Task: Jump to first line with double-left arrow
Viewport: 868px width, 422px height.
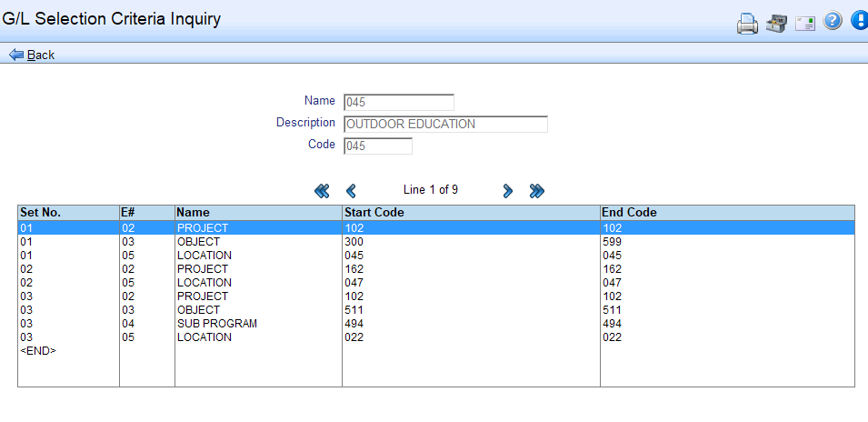Action: [322, 191]
